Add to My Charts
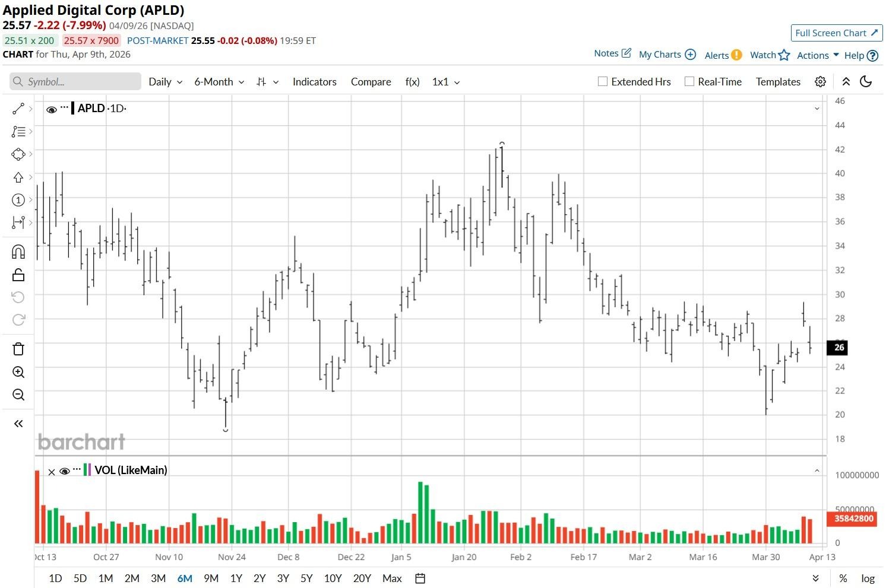 (x=667, y=55)
